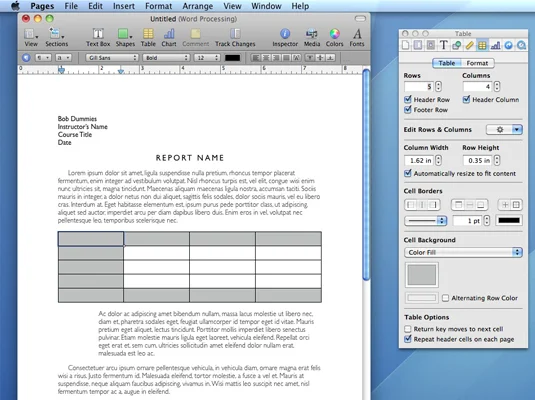Viewport: 535px width, 400px height.
Task: Show the Colors picker icon
Action: tap(334, 37)
